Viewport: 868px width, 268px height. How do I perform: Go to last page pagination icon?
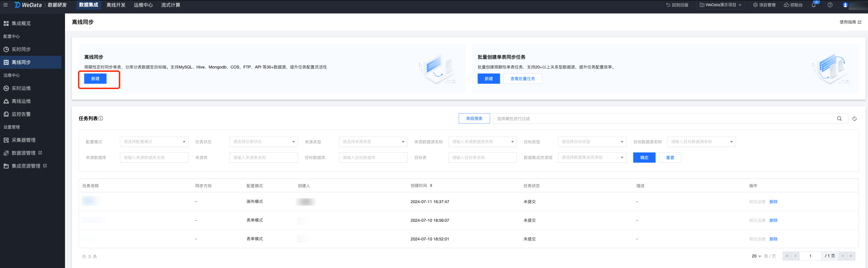point(851,256)
